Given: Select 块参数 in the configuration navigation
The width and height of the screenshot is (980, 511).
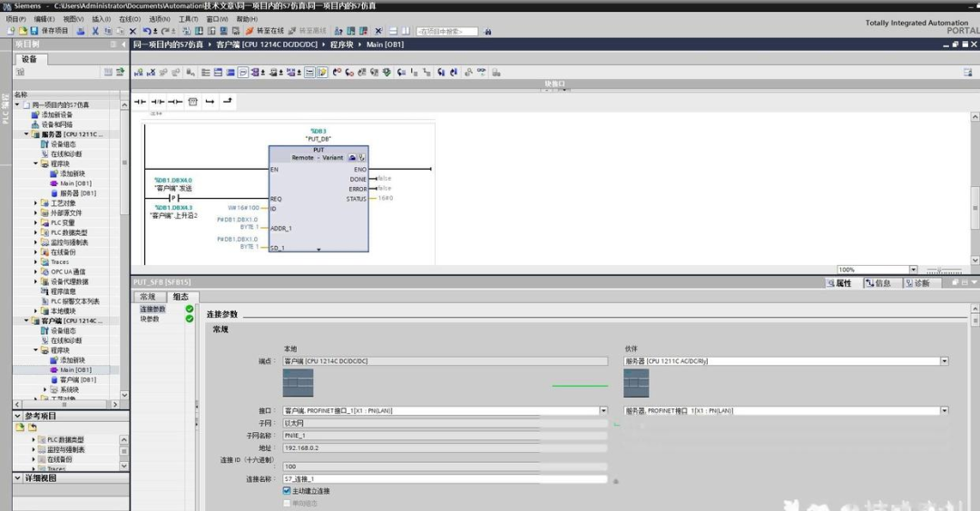Looking at the screenshot, I should point(150,319).
